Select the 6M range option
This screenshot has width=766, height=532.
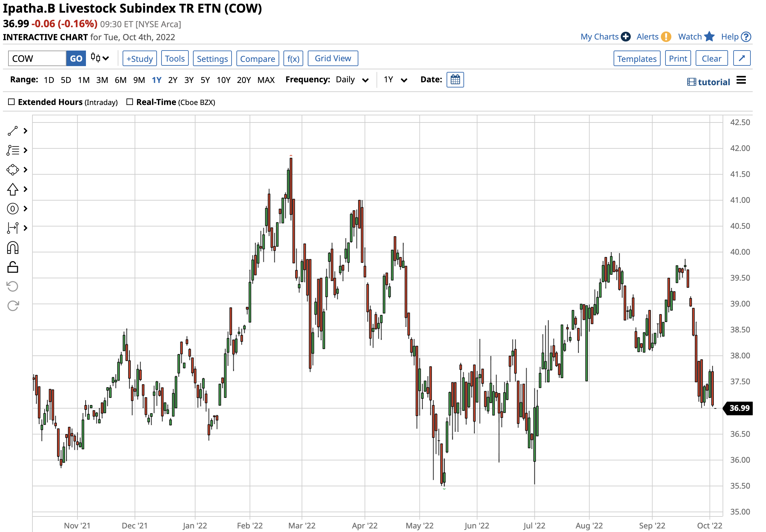[120, 80]
